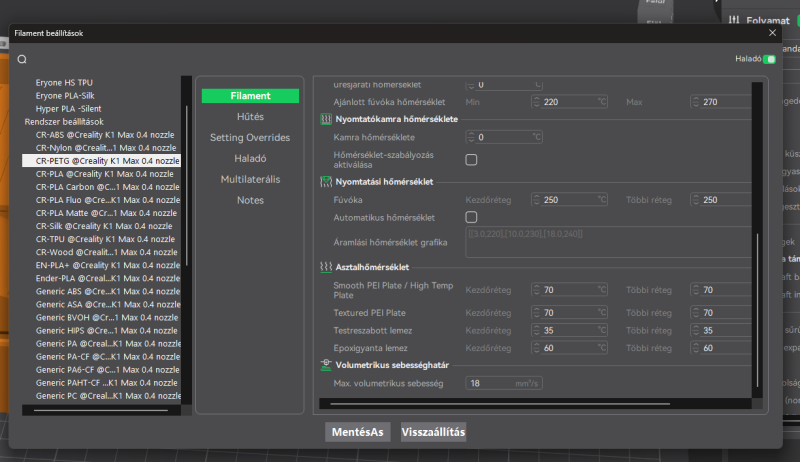Open the Setting Overrides tab
The width and height of the screenshot is (800, 462).
tap(250, 138)
